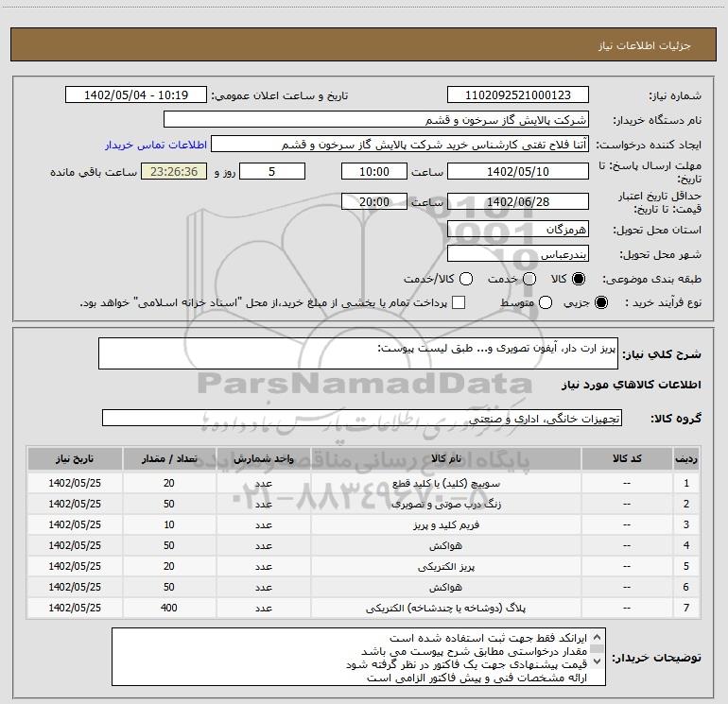Click the واحد شمارش column header
Image resolution: width=728 pixels, height=704 pixels.
tap(263, 458)
